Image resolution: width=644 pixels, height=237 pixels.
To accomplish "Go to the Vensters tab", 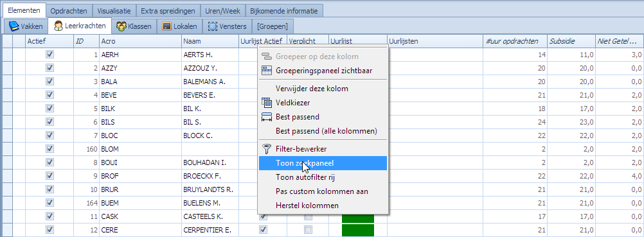I will click(227, 26).
